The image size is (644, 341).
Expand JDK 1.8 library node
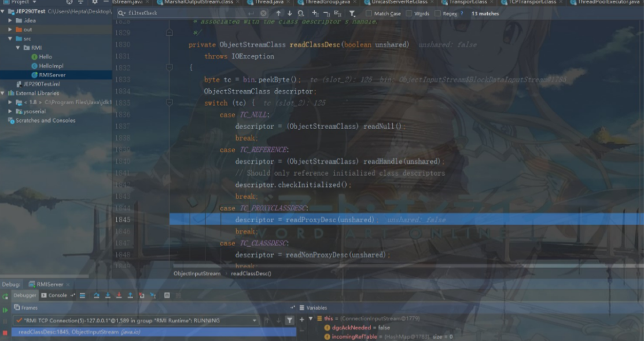point(10,102)
